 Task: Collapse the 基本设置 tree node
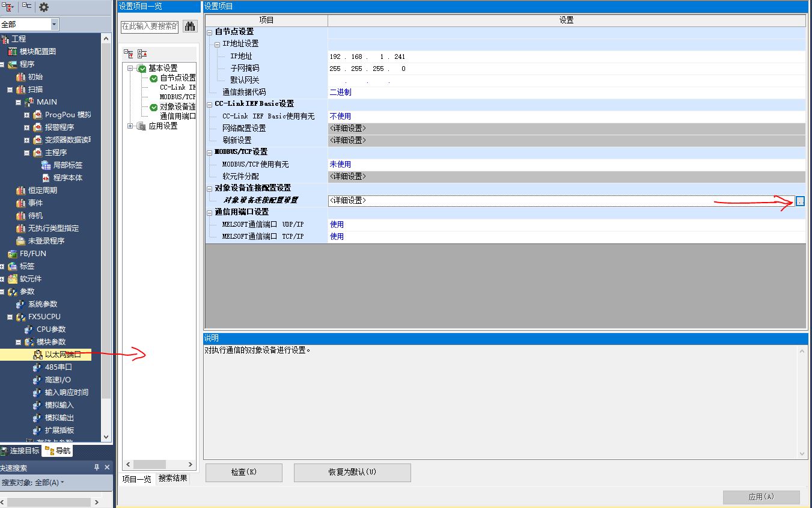coord(130,69)
